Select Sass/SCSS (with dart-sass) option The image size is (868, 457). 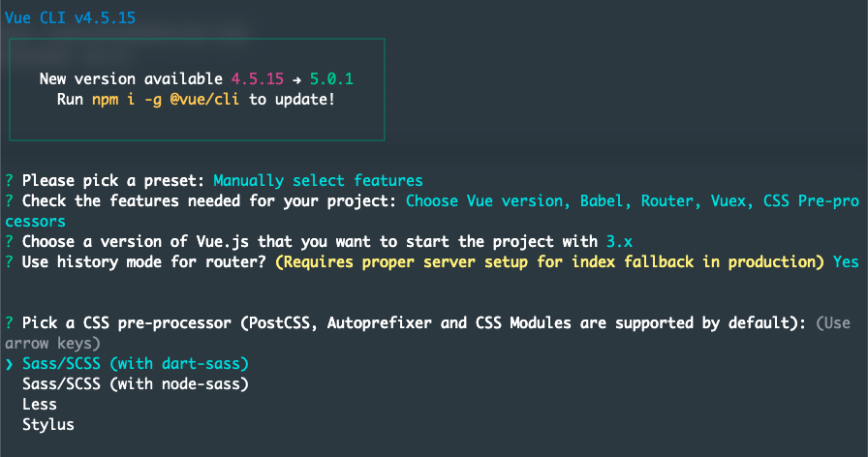(136, 364)
